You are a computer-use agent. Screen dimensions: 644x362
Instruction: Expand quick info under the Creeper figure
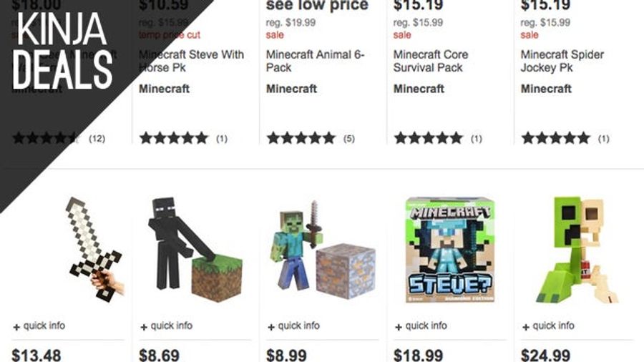click(x=548, y=326)
